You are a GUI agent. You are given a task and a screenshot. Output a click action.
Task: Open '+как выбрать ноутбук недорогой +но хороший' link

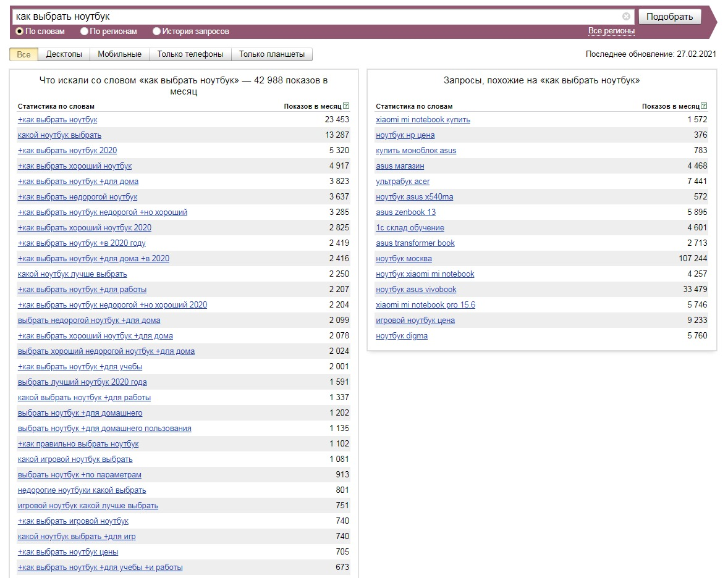pos(103,212)
